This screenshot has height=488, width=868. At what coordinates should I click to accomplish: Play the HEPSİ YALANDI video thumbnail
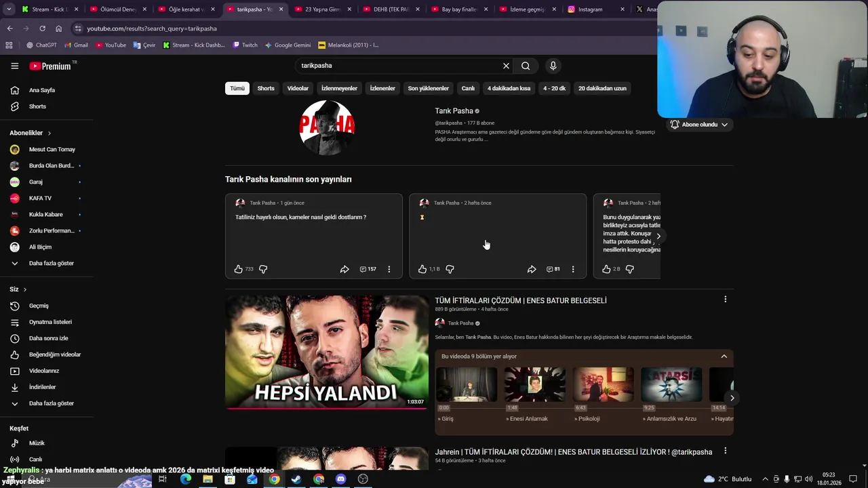click(x=327, y=352)
